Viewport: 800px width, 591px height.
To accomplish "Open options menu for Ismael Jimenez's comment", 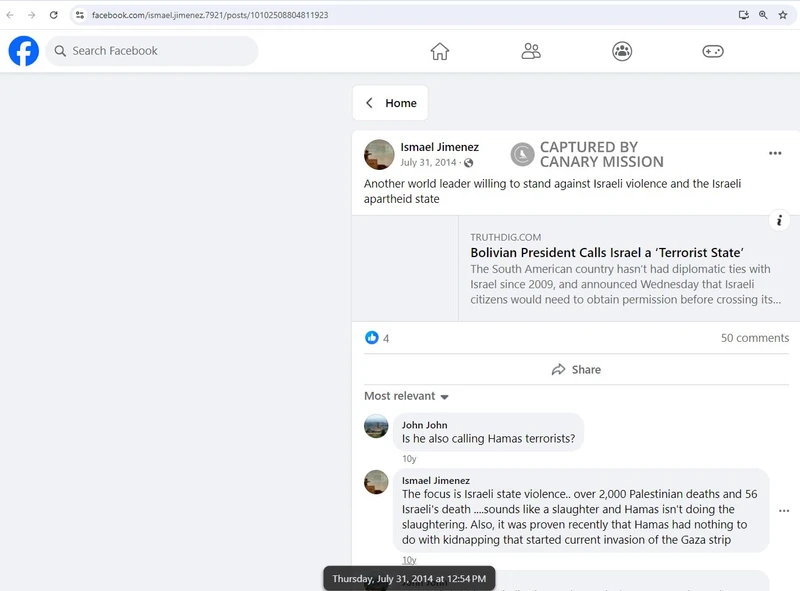I will coord(784,510).
